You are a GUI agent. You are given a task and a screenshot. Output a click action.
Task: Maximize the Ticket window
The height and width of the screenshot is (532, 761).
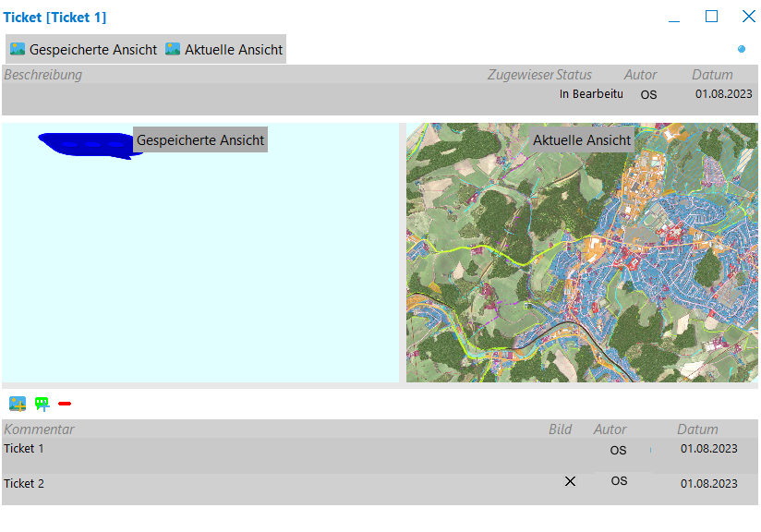click(711, 17)
